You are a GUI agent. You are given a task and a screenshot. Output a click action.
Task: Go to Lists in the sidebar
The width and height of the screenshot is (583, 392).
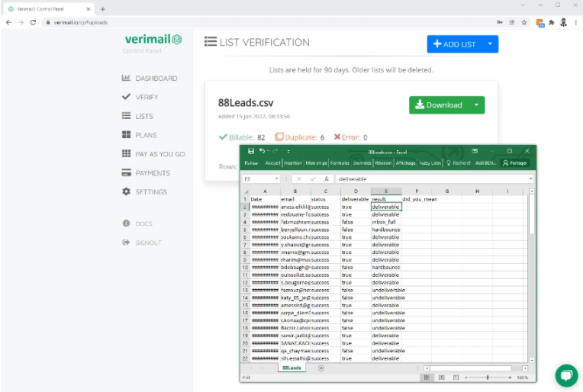pos(137,116)
